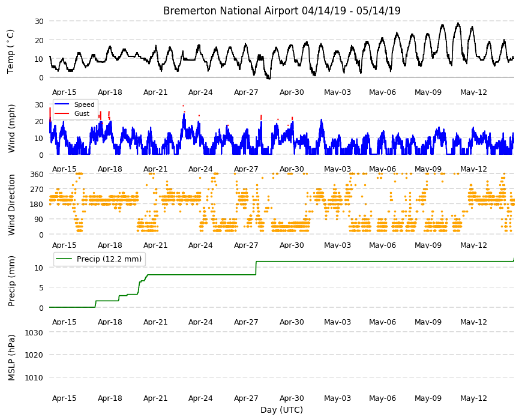Click May-03 tick under wind speed plot
Viewport: 522px width, 420px height.
[337, 169]
